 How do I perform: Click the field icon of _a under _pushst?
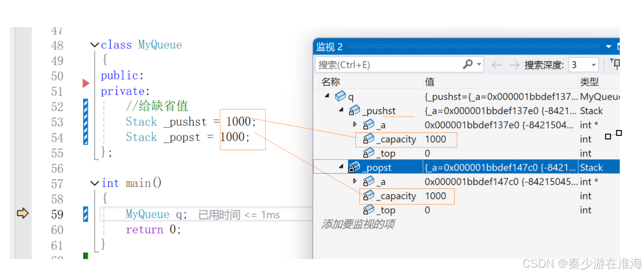pyautogui.click(x=369, y=125)
